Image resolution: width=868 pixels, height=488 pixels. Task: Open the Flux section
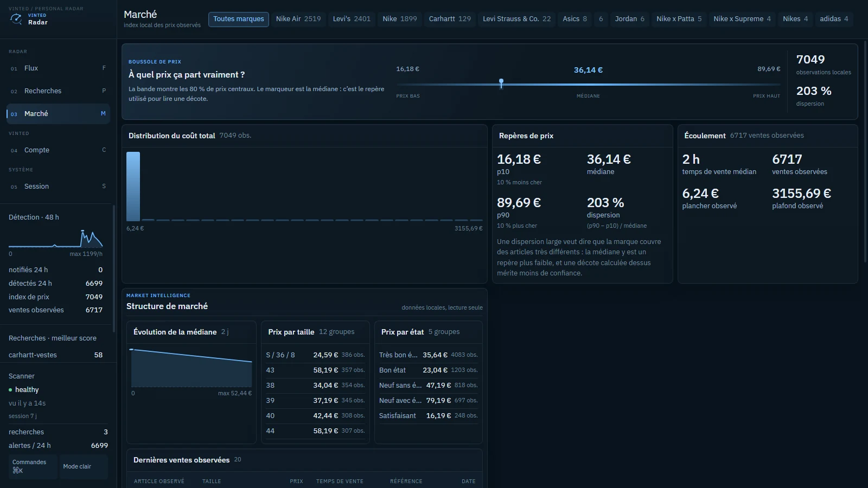[58, 68]
